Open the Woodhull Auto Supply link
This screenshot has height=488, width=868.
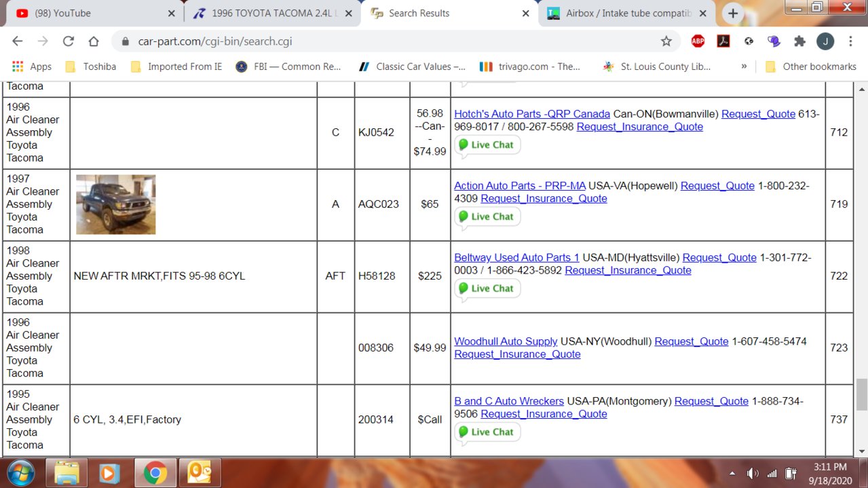pyautogui.click(x=506, y=341)
